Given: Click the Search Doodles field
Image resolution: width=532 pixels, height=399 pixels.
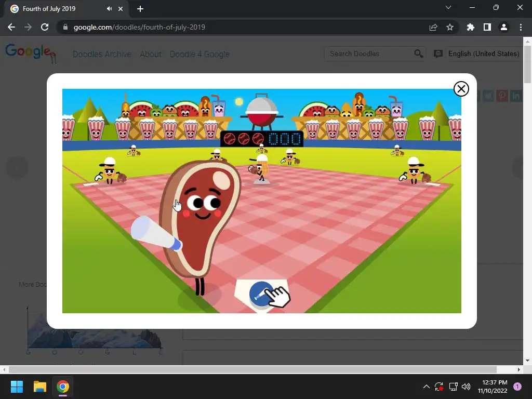Looking at the screenshot, I should (369, 54).
